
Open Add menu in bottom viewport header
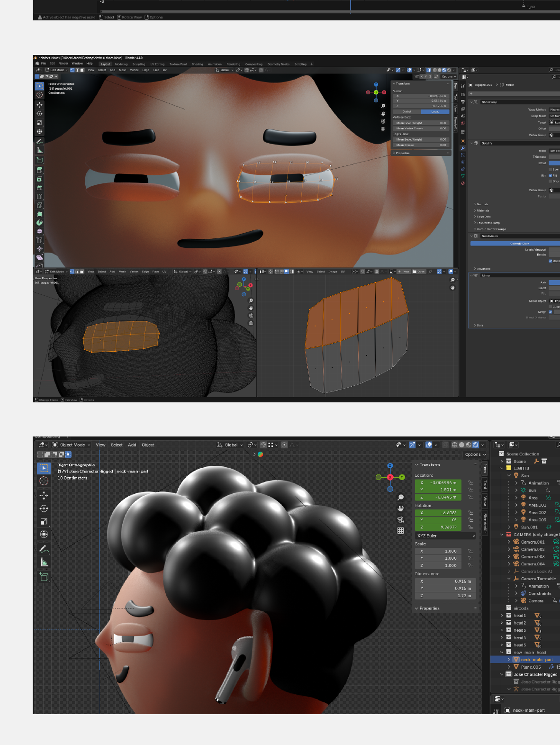tap(132, 445)
